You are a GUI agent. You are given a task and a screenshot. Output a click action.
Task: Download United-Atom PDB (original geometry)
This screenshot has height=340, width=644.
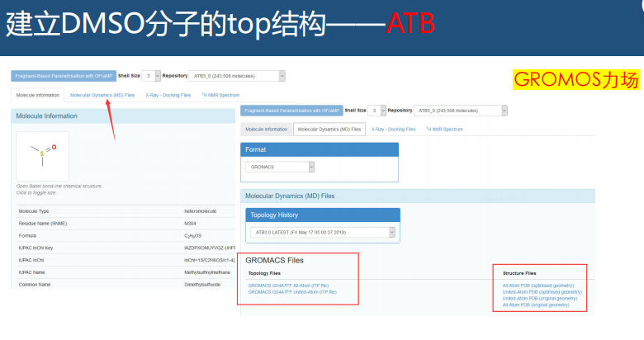pos(540,299)
